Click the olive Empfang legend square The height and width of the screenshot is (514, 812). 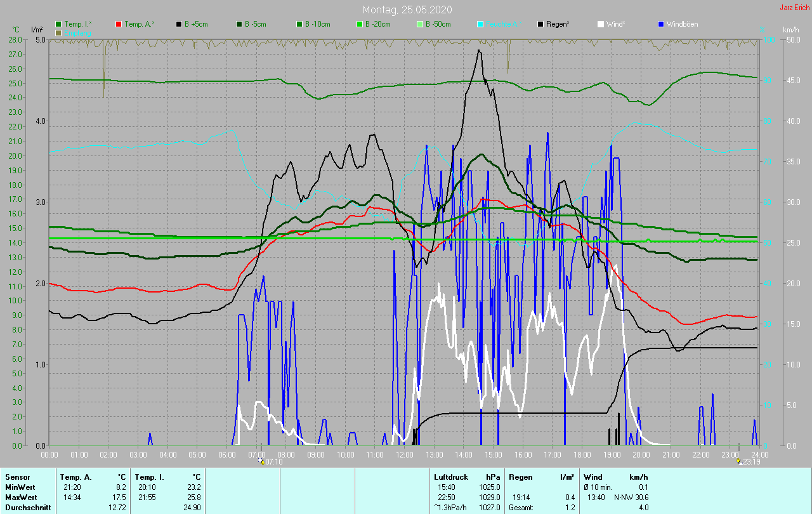click(58, 32)
